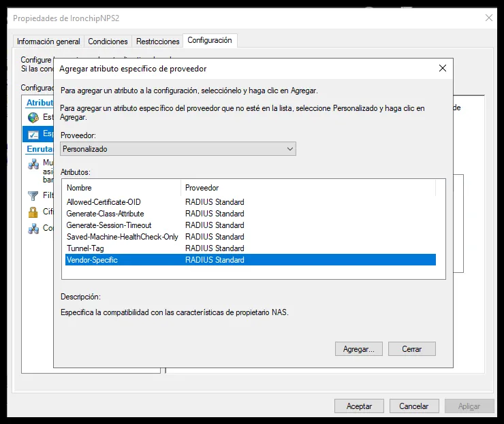This screenshot has width=504, height=424.
Task: Select the Tunnel-Tag attribute row
Action: (251, 248)
